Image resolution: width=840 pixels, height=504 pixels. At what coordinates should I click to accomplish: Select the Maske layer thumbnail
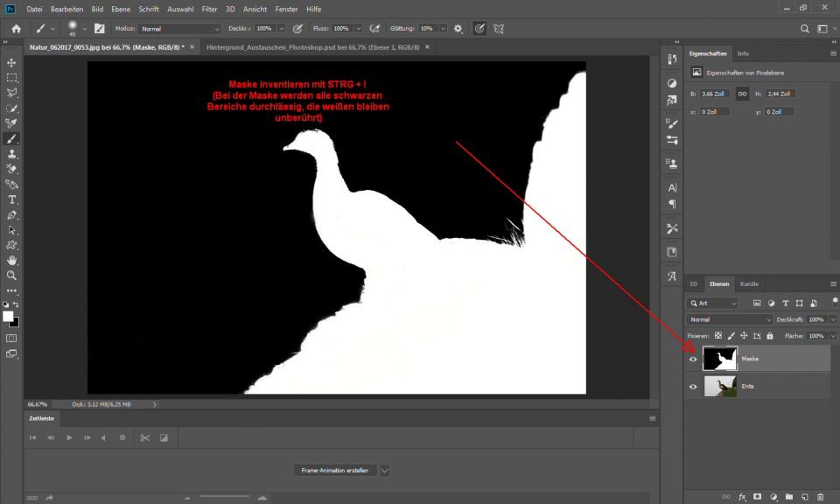point(720,359)
